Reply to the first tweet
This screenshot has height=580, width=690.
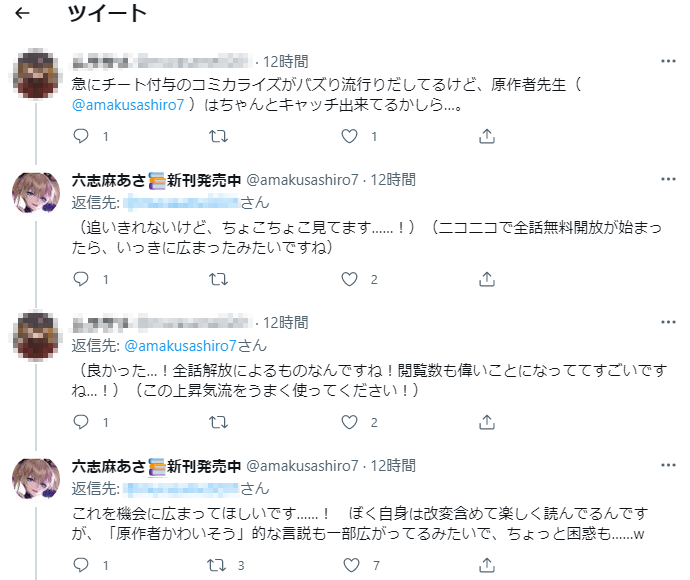pos(82,136)
